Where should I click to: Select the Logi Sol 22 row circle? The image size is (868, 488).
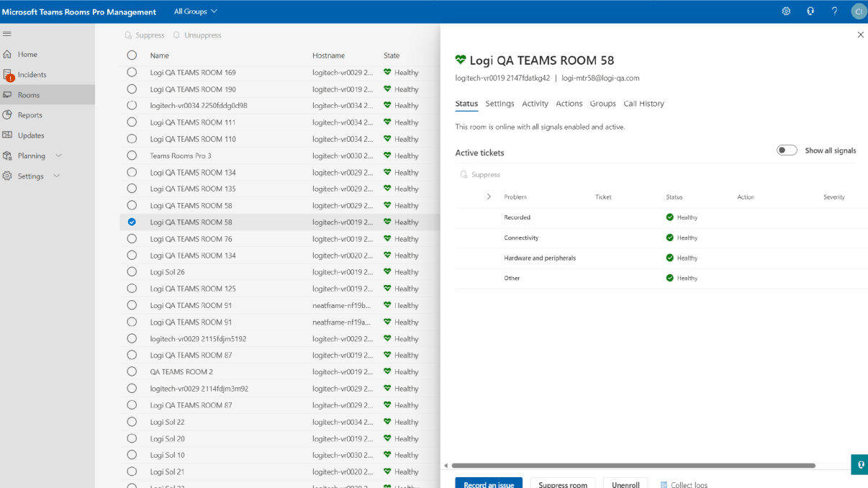coord(132,422)
